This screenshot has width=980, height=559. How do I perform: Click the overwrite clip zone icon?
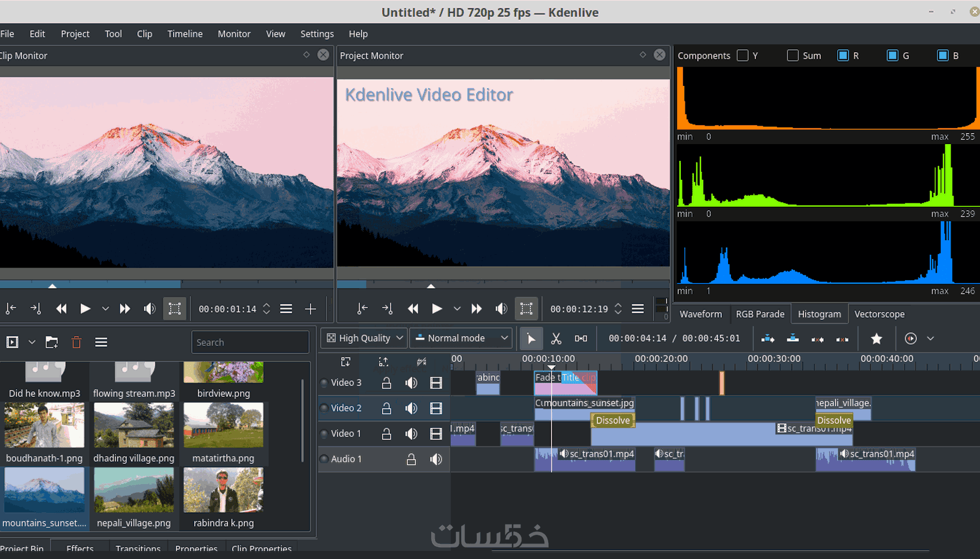coord(793,338)
